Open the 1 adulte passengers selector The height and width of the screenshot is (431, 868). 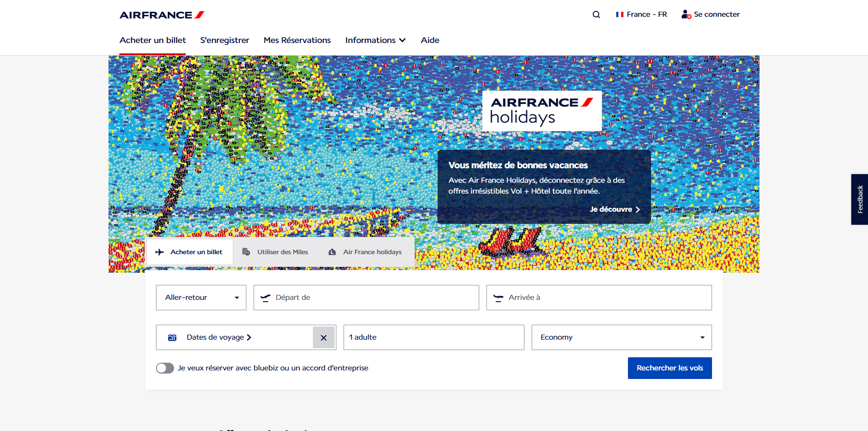click(434, 337)
